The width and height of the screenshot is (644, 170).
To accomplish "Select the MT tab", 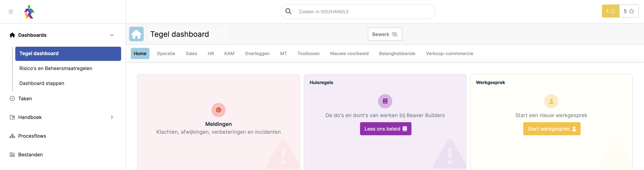I will tap(283, 53).
